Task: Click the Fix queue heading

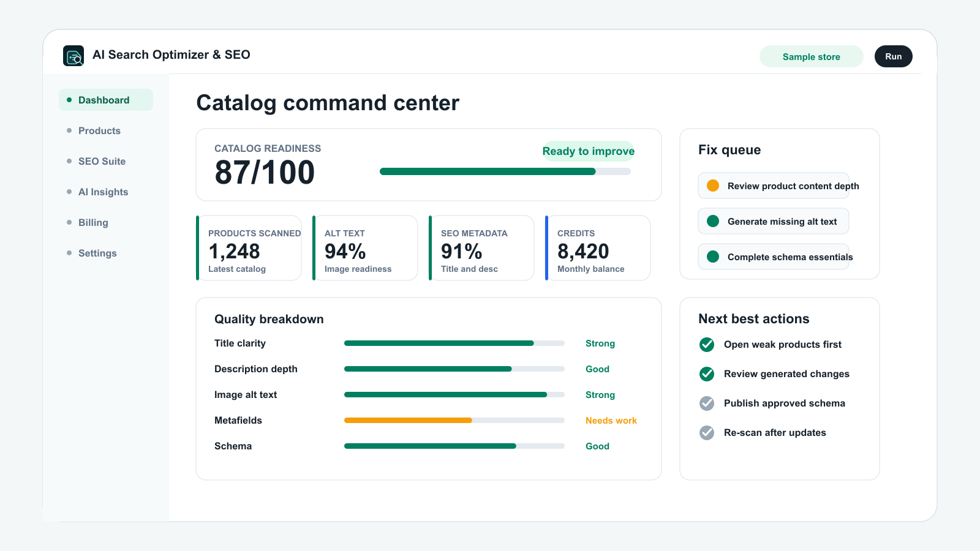Action: (729, 150)
